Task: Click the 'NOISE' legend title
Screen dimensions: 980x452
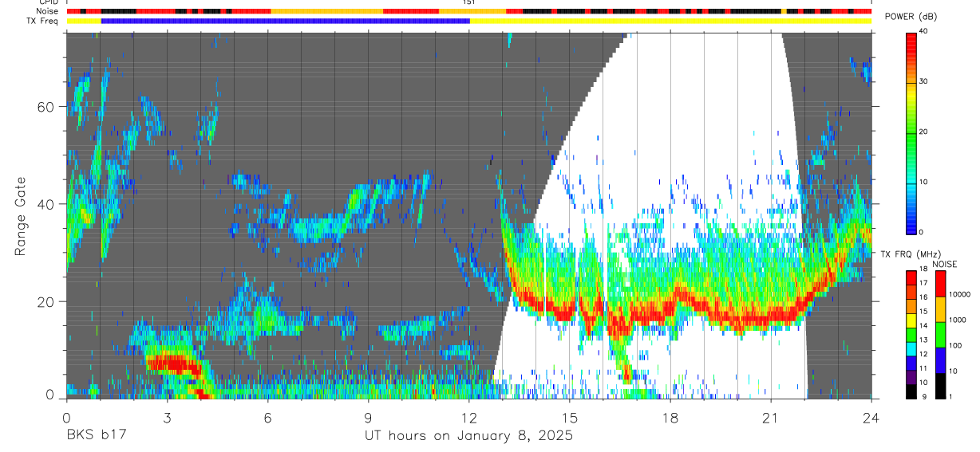Action: [944, 264]
